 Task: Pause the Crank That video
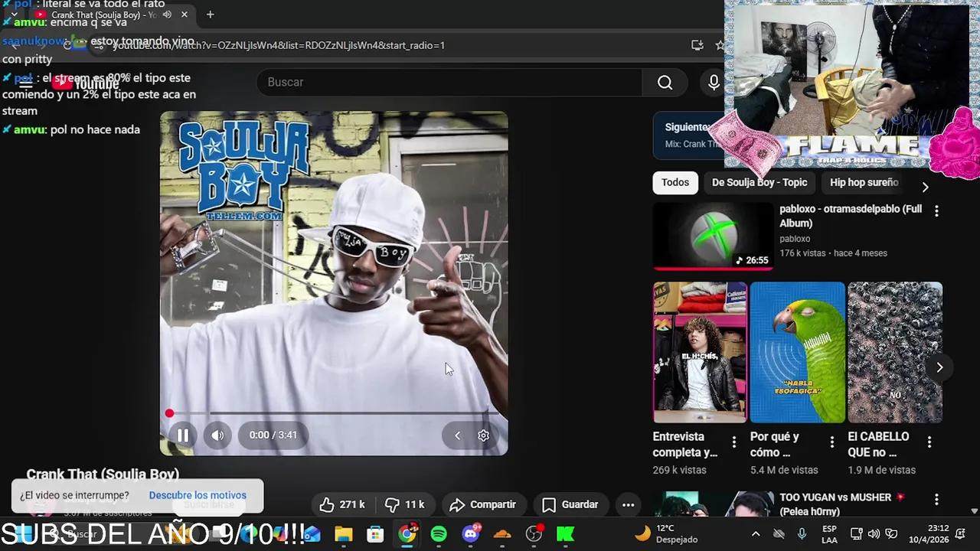coord(182,435)
